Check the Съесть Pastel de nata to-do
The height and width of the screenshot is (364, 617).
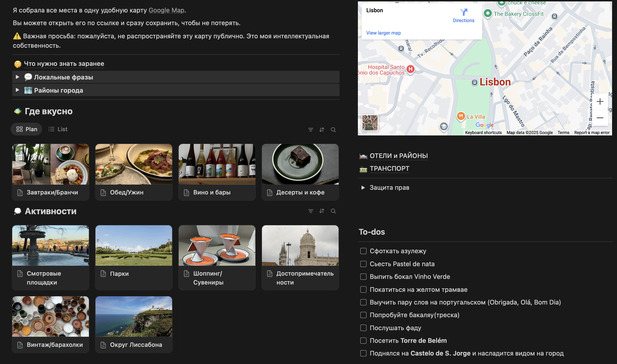[x=363, y=264]
